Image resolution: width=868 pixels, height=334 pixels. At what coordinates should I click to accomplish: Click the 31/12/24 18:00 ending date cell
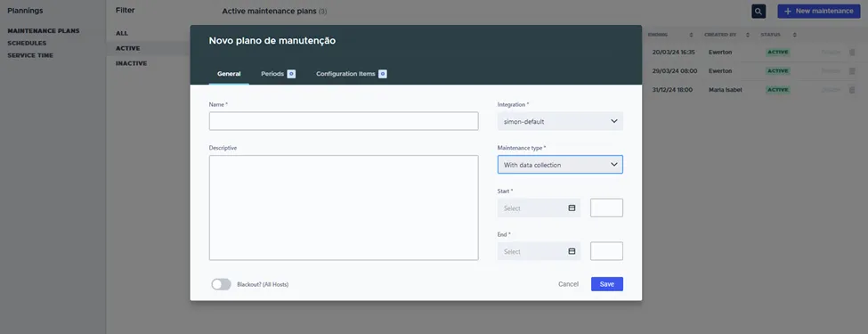pyautogui.click(x=672, y=90)
